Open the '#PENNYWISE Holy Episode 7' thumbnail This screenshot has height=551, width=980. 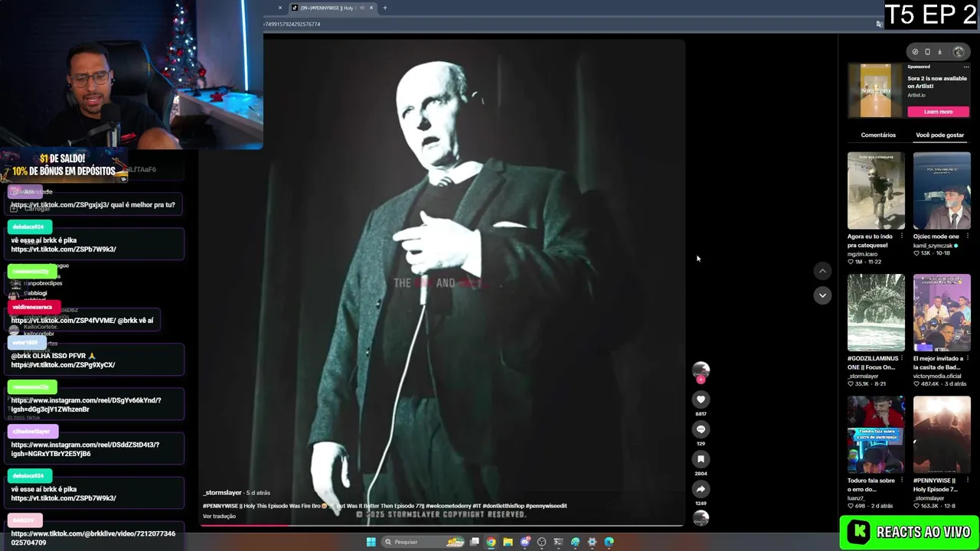click(942, 435)
